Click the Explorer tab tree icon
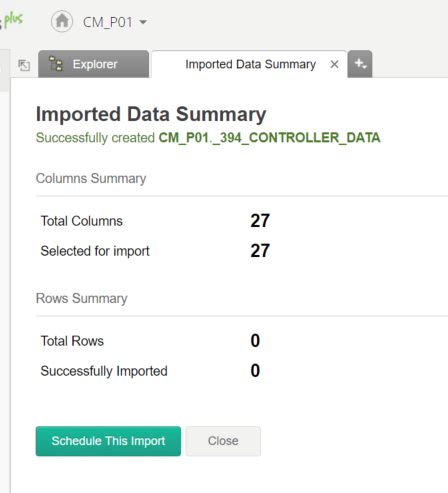The image size is (448, 493). (56, 63)
